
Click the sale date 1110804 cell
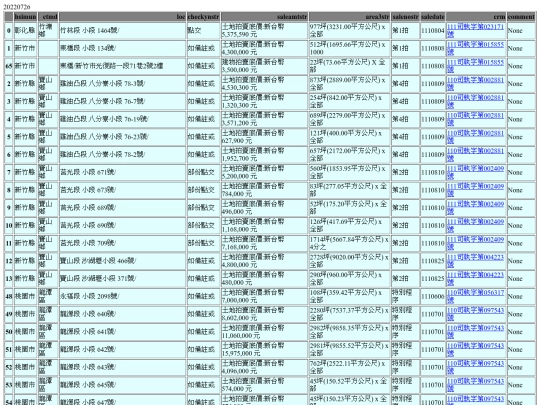click(433, 30)
